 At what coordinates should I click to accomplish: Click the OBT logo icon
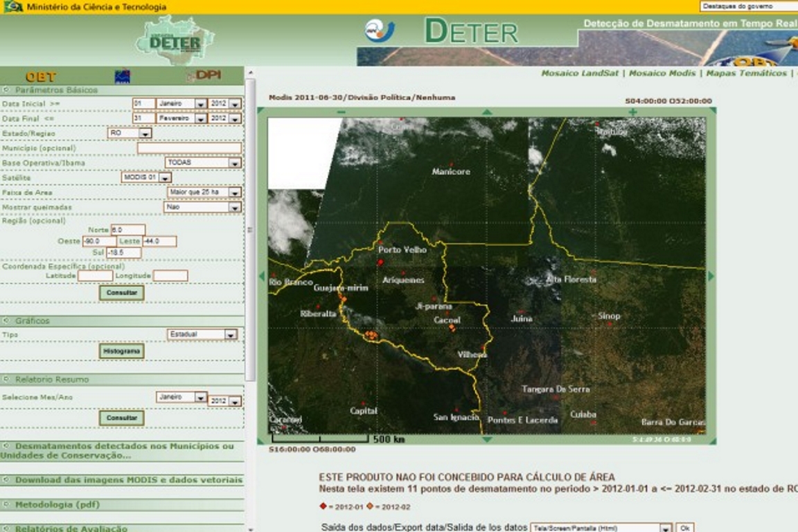tap(41, 76)
